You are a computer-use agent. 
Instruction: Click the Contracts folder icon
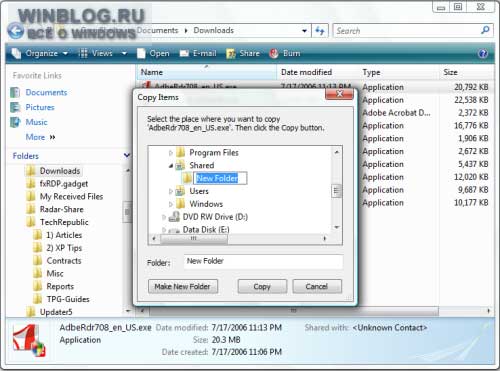[37, 261]
